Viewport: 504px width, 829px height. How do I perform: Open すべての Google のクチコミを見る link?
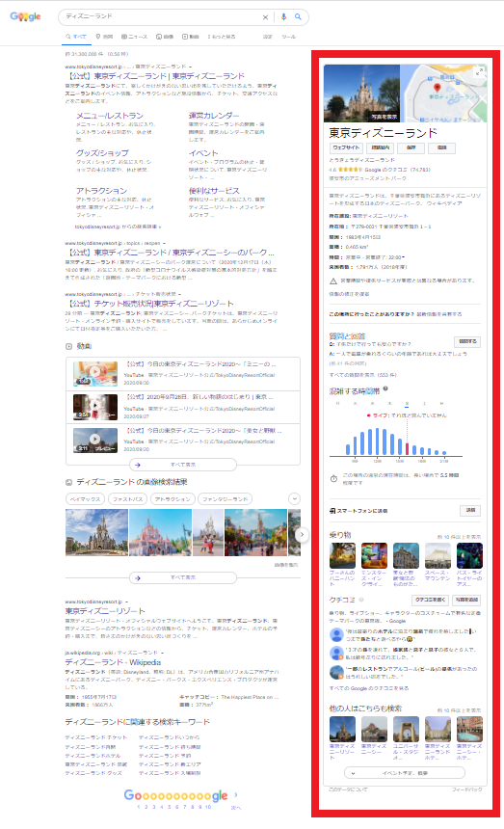pyautogui.click(x=369, y=688)
